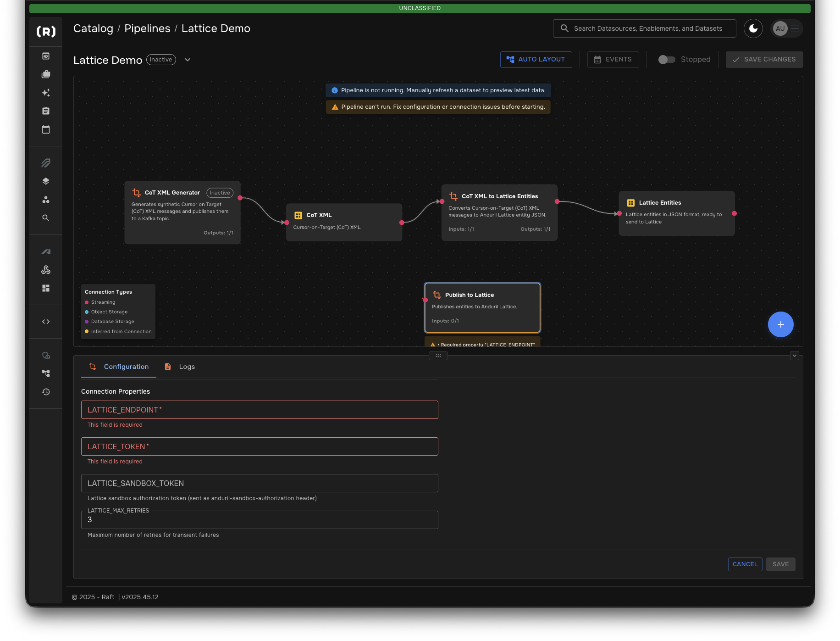Click the Raft (R) logo
The height and width of the screenshot is (641, 840).
click(x=46, y=31)
